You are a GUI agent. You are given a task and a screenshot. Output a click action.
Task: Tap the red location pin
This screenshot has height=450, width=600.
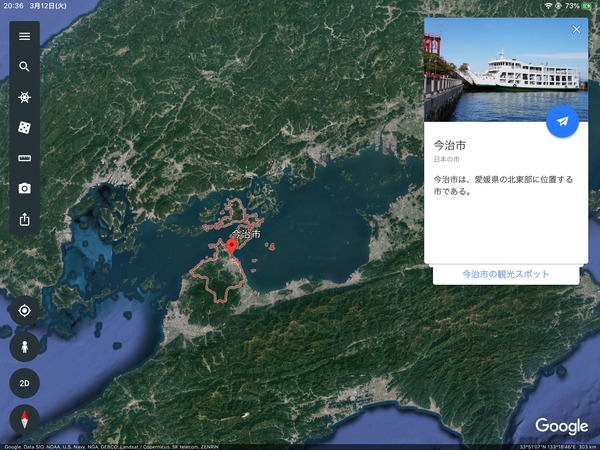[x=232, y=246]
